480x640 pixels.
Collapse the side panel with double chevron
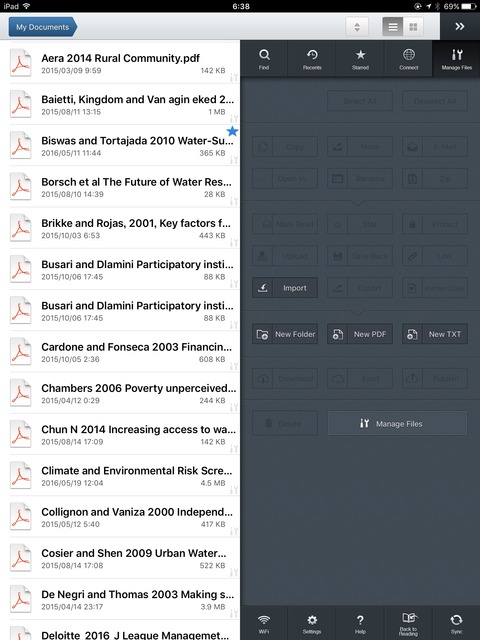pyautogui.click(x=460, y=27)
